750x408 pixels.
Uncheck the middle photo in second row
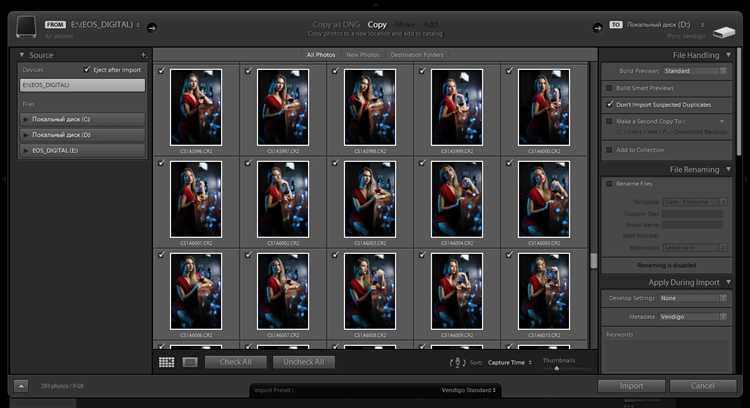point(335,163)
